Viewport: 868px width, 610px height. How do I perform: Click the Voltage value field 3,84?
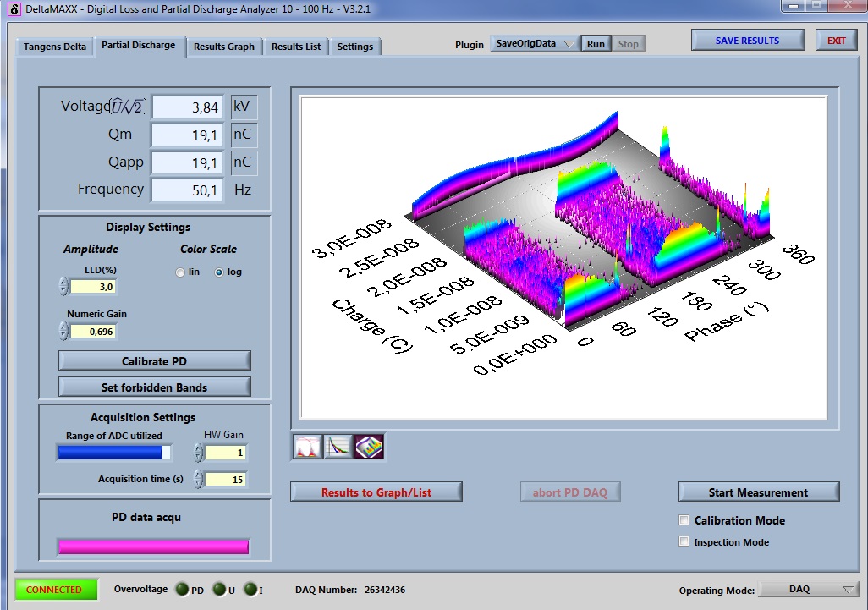click(x=188, y=107)
